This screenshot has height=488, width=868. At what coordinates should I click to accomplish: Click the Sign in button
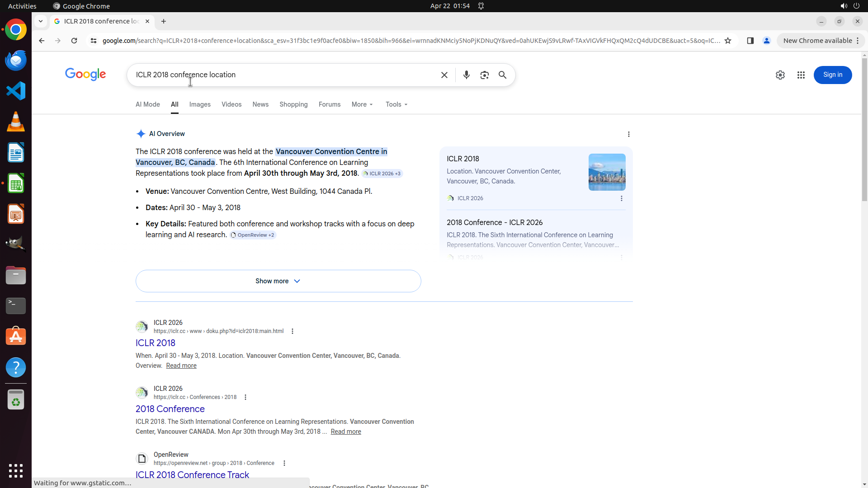click(832, 75)
